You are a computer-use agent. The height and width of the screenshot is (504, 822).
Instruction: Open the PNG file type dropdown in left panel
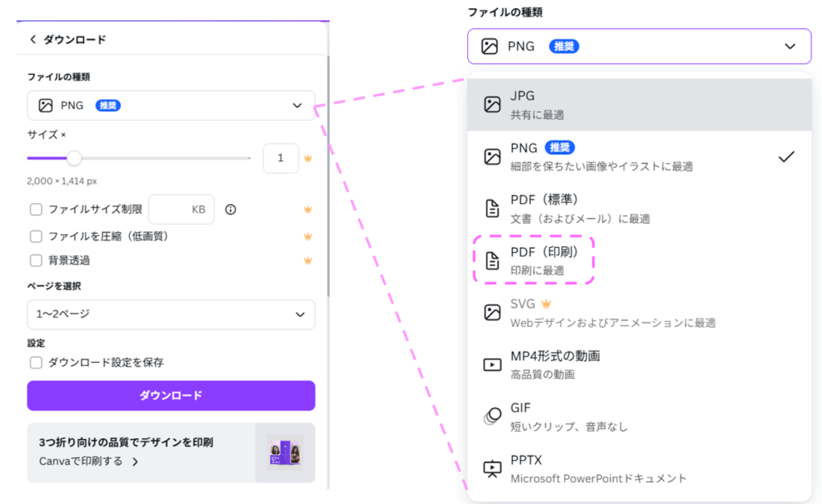coord(171,105)
